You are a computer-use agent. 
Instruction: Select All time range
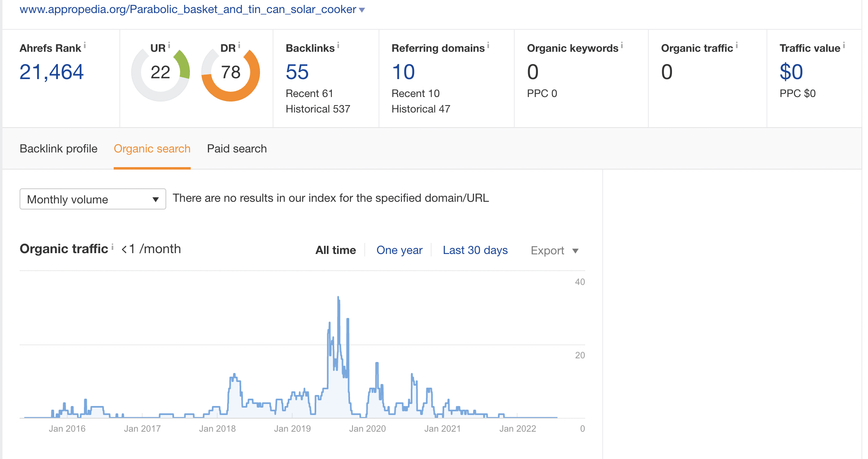click(x=335, y=250)
